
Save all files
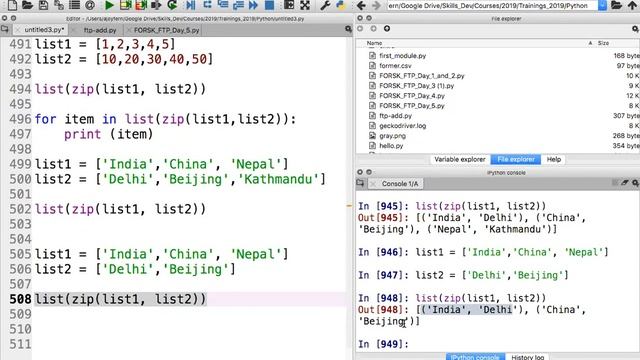[59, 5]
